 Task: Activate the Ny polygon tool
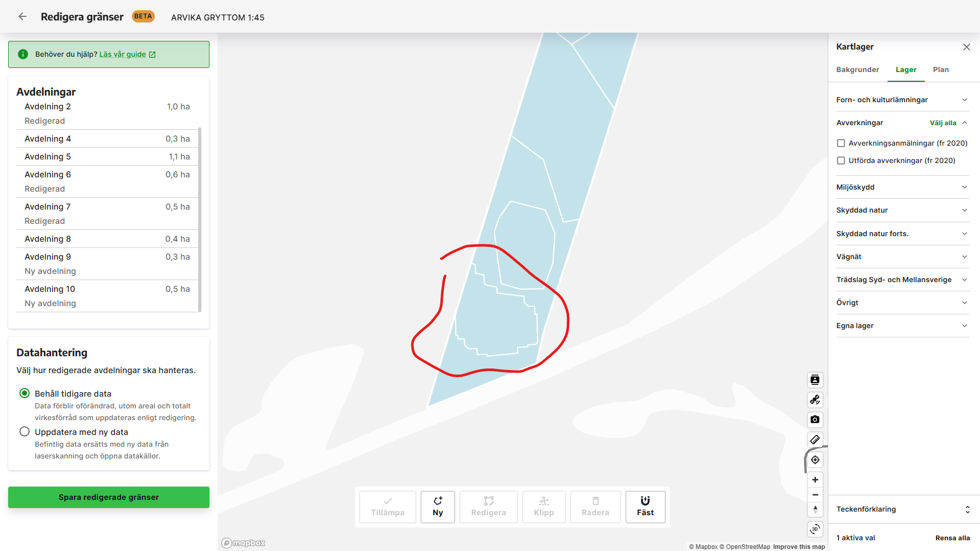click(x=438, y=507)
